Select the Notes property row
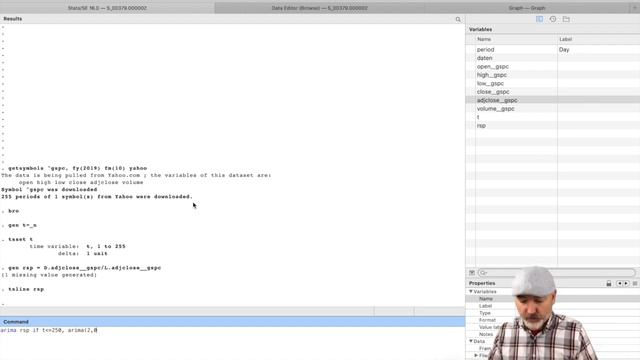This screenshot has width=640, height=360. click(486, 334)
